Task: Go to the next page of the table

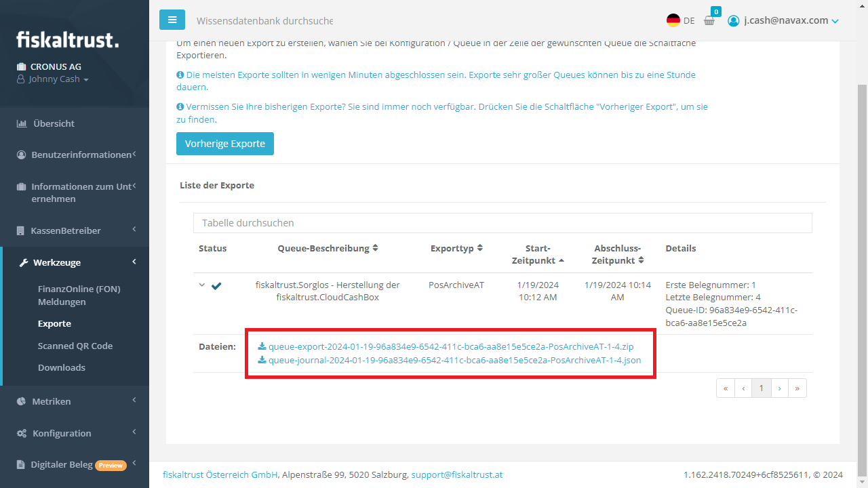Action: pos(779,388)
